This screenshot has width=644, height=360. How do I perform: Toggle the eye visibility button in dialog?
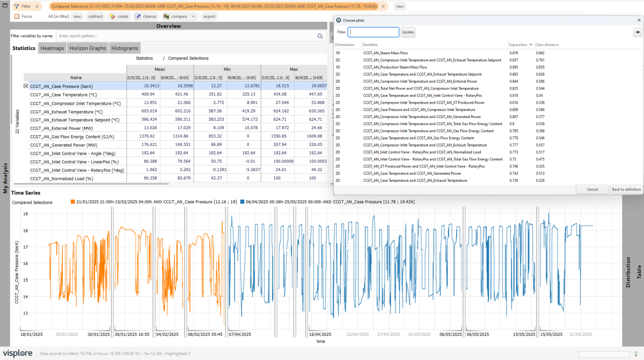(638, 32)
